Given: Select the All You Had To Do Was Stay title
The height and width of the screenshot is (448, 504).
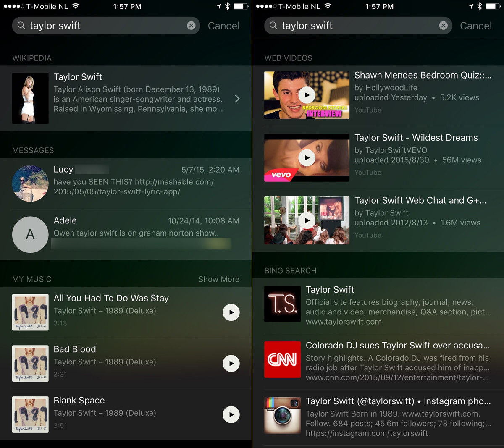Looking at the screenshot, I should point(111,298).
